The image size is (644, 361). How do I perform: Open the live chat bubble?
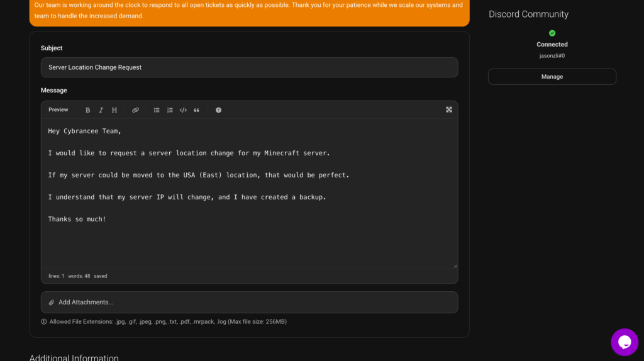point(625,342)
